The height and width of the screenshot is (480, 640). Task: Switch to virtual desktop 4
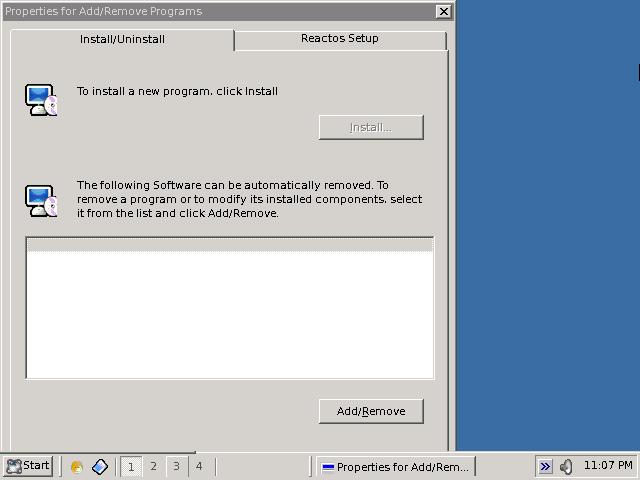click(199, 466)
